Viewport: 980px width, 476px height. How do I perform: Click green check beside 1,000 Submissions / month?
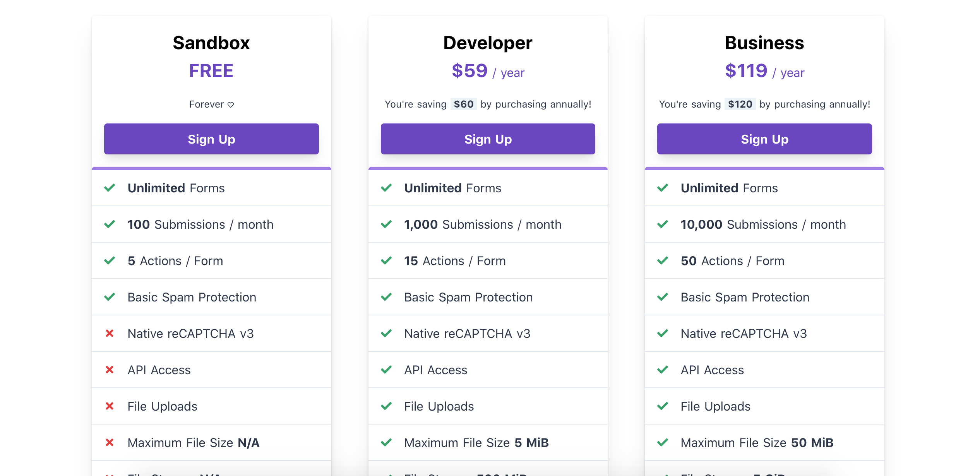click(386, 224)
